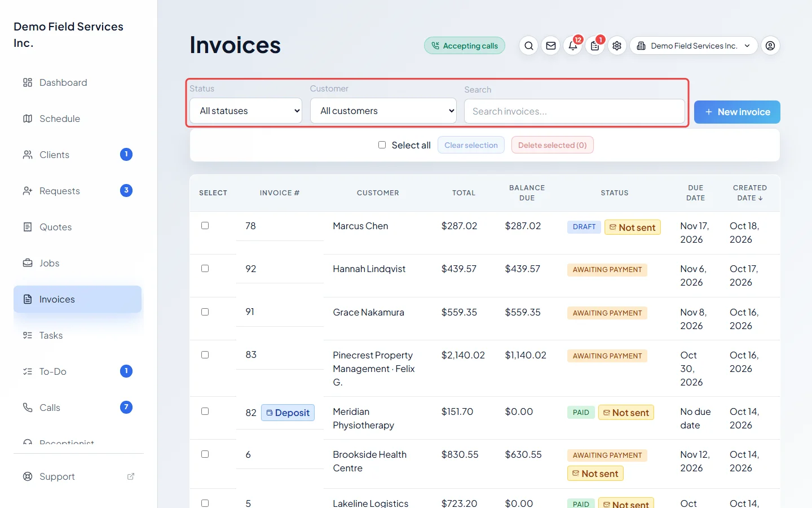Check the box for invoice 78

click(x=205, y=226)
